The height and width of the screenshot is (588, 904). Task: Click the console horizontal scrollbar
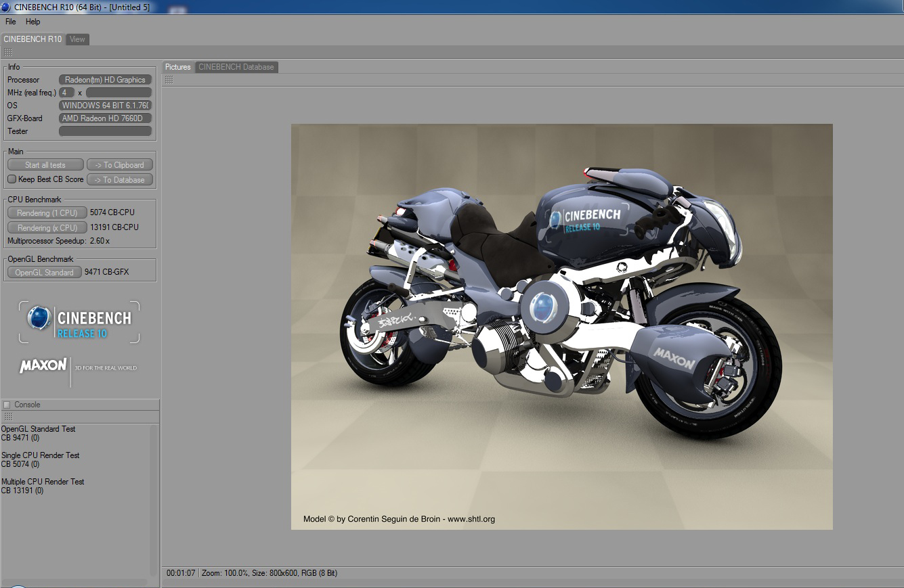pos(74,582)
